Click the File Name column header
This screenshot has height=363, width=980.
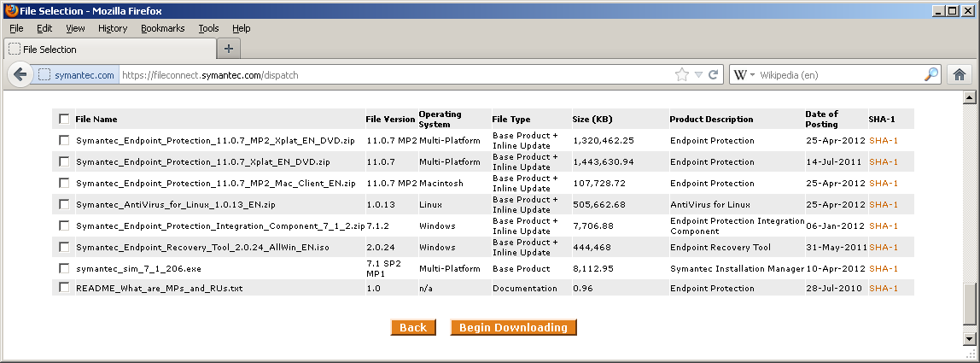tap(96, 120)
